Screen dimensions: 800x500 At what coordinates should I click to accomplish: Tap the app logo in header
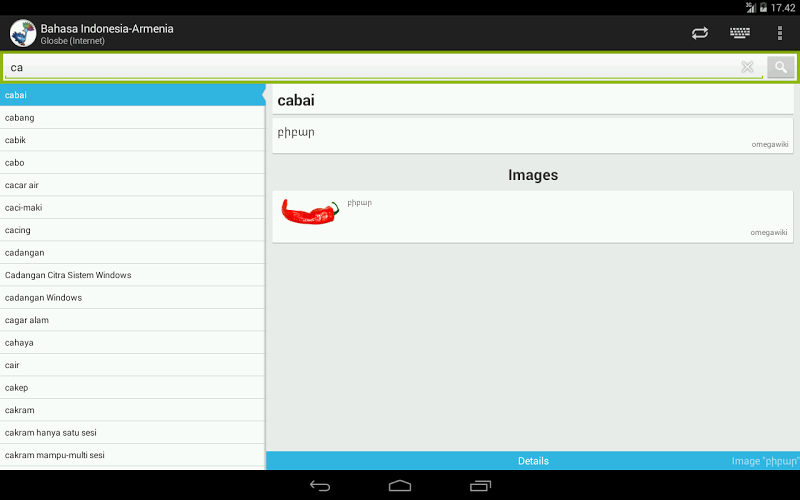(x=22, y=33)
